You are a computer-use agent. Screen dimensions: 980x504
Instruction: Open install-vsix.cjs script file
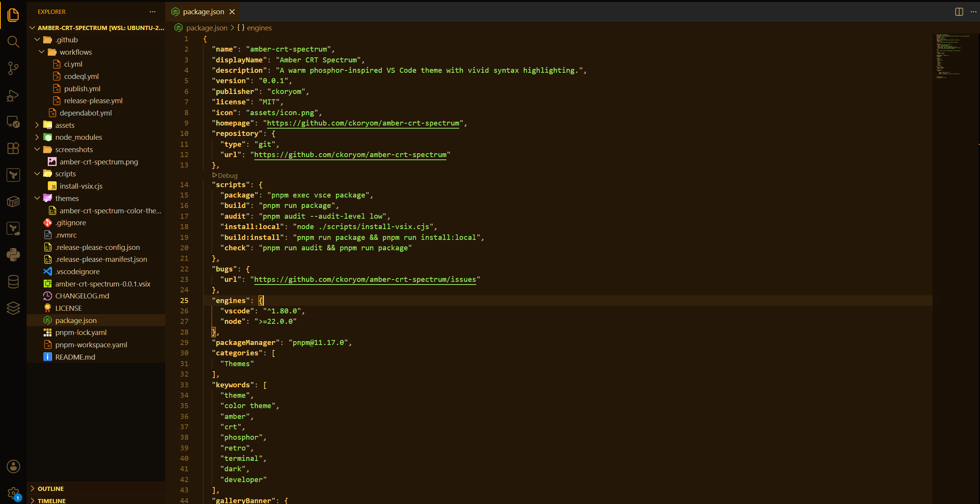pos(96,186)
